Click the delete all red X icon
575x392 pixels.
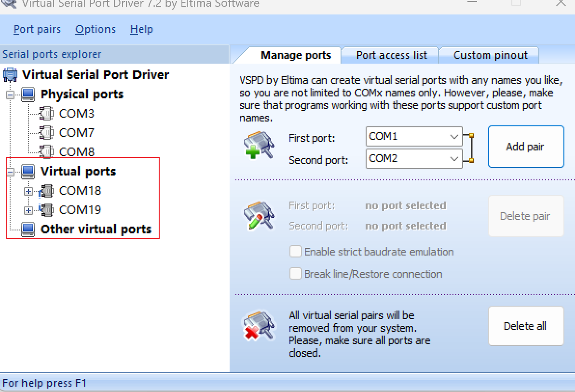coord(259,326)
